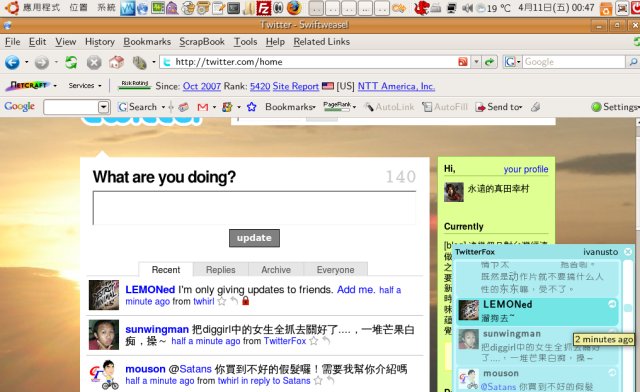Open the Home page icon
This screenshot has height=392, width=640.
pos(116,62)
